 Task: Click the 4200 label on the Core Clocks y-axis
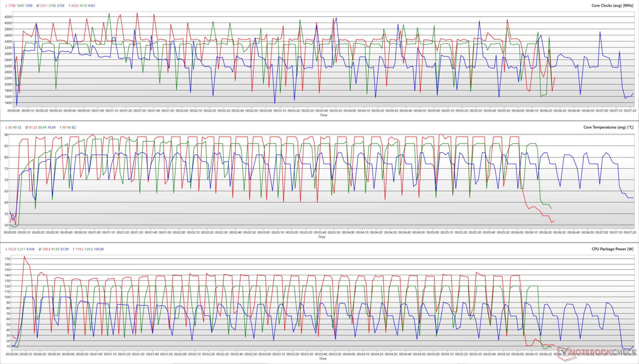click(x=8, y=17)
